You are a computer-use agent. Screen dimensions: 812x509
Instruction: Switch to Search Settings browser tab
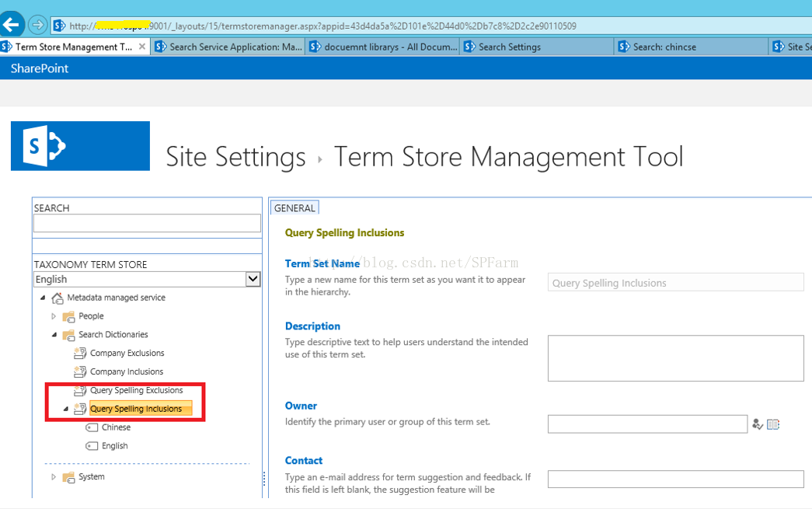click(537, 47)
